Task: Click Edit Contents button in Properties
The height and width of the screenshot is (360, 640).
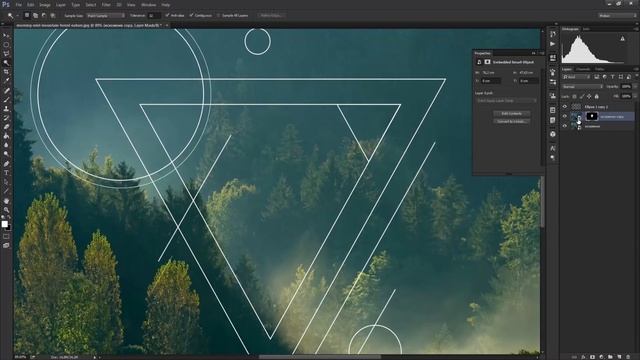Action: (511, 113)
